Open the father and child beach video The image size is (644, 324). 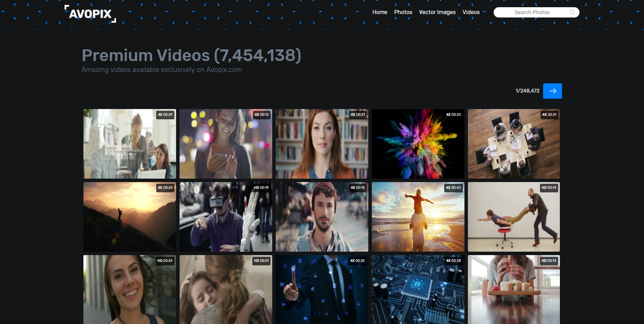(x=418, y=217)
